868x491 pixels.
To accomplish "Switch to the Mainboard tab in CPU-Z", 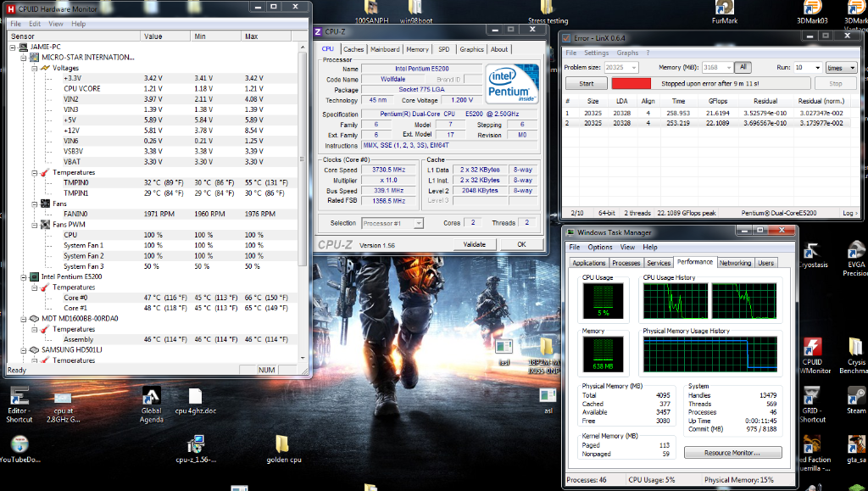I will pyautogui.click(x=385, y=49).
